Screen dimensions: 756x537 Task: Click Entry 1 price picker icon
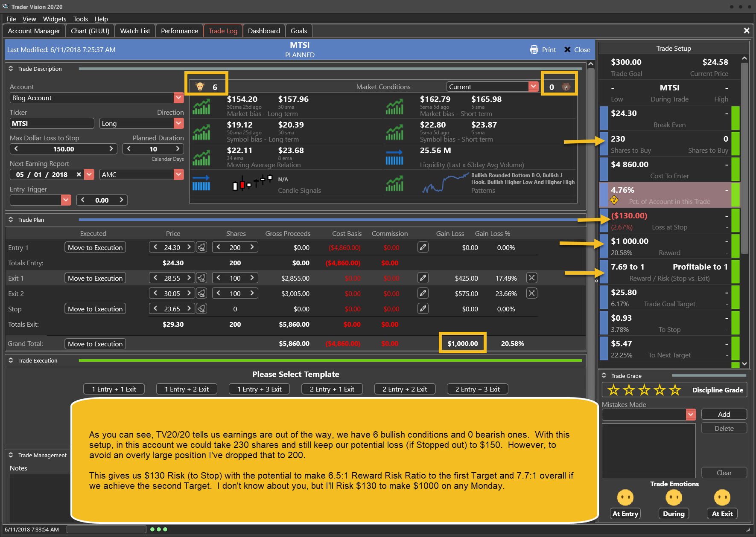[202, 247]
